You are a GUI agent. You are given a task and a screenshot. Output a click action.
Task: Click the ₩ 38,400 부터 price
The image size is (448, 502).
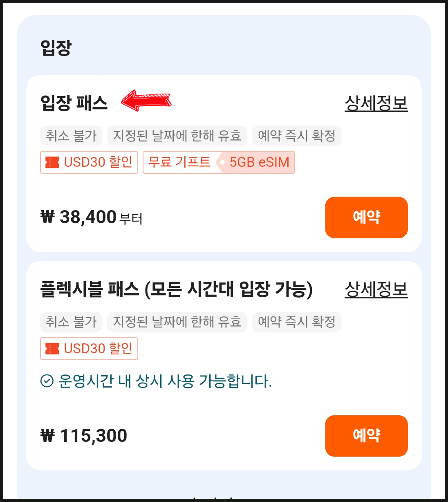[x=92, y=217]
